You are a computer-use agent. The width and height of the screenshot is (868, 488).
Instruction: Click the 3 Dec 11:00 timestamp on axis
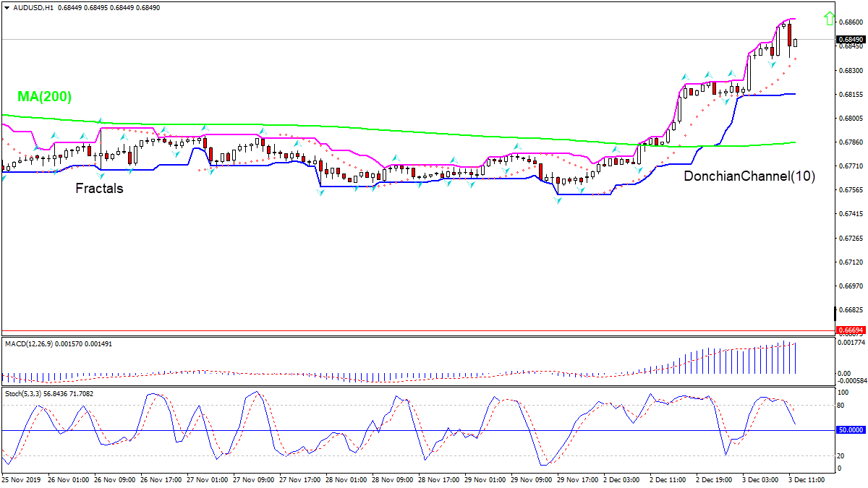tap(805, 479)
